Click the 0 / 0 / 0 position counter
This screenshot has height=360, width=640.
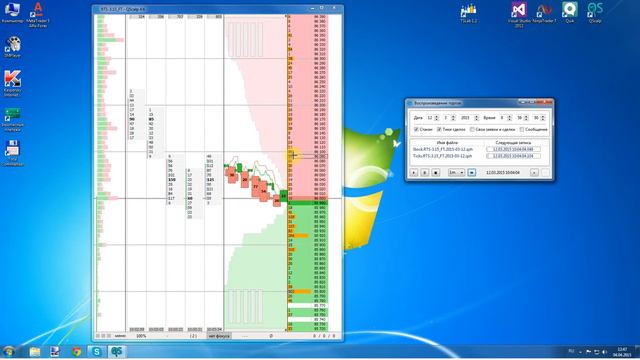coord(324,336)
